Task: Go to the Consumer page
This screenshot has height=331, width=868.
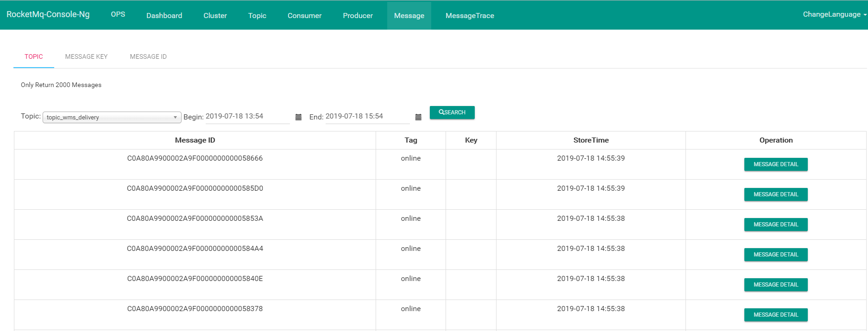Action: [x=304, y=15]
